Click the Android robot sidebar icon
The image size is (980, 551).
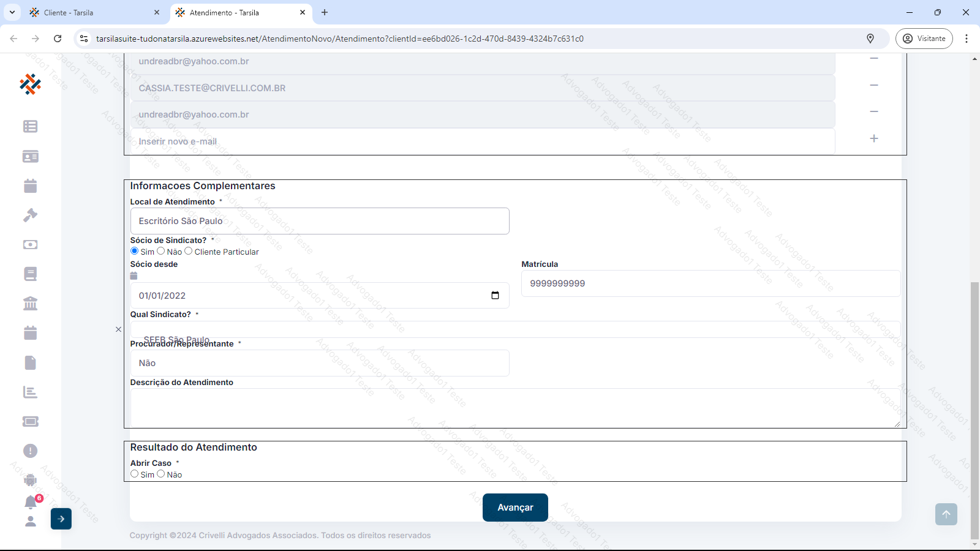coord(30,480)
